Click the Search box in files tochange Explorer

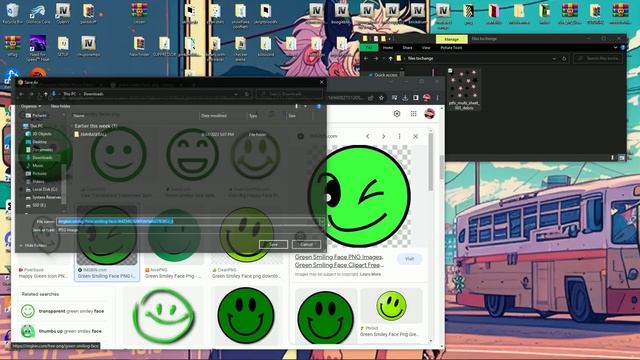tap(598, 58)
